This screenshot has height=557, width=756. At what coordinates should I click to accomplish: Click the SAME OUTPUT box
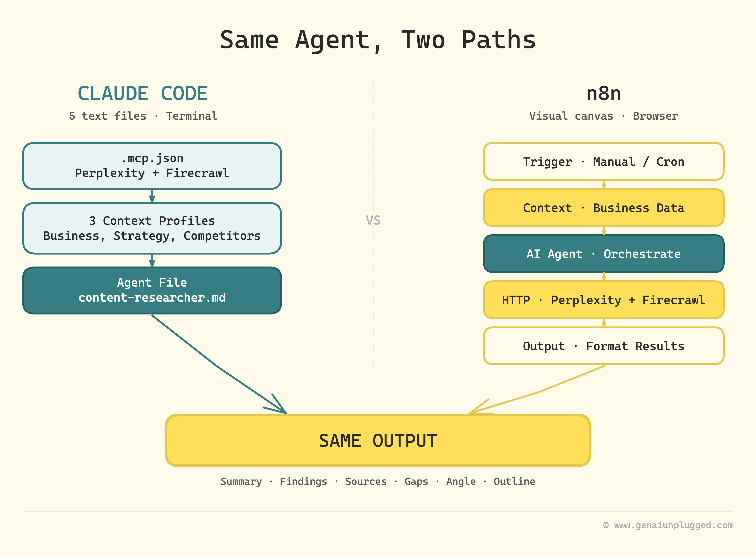point(378,440)
